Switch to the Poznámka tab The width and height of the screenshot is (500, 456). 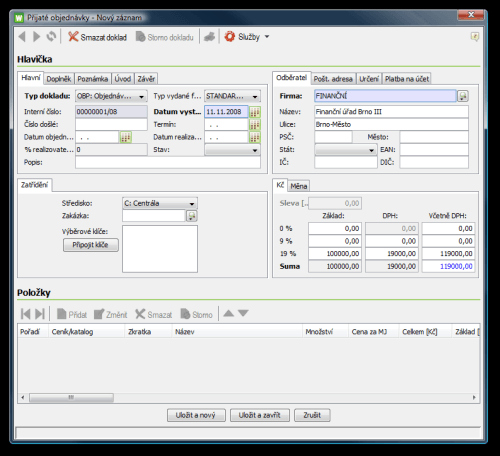click(93, 79)
